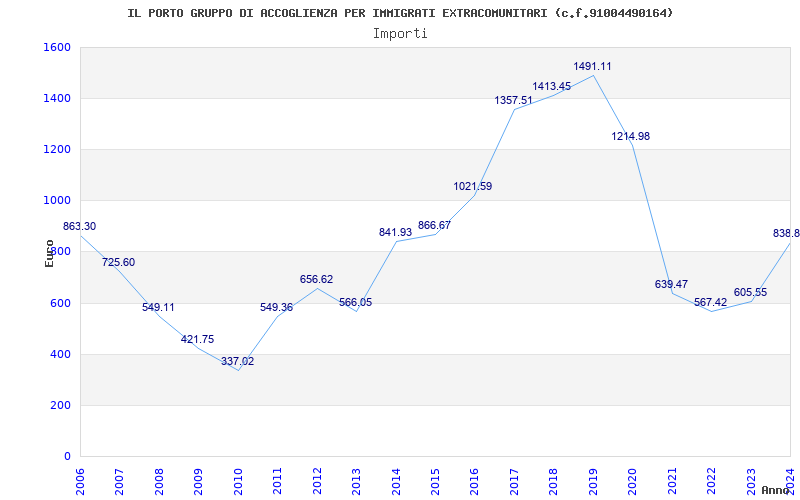Click the 605.55 data label
800x500 pixels.
751,292
